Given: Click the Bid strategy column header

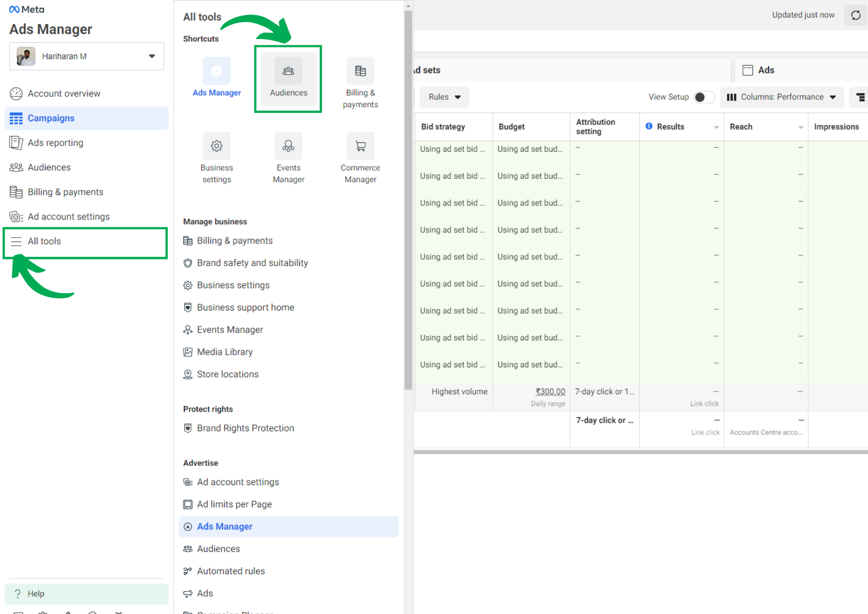Looking at the screenshot, I should [x=454, y=126].
